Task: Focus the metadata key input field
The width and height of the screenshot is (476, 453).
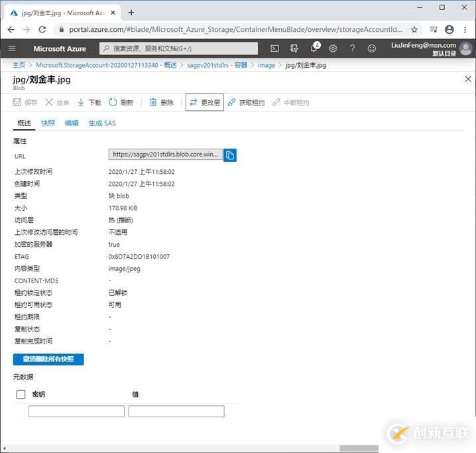Action: point(76,411)
